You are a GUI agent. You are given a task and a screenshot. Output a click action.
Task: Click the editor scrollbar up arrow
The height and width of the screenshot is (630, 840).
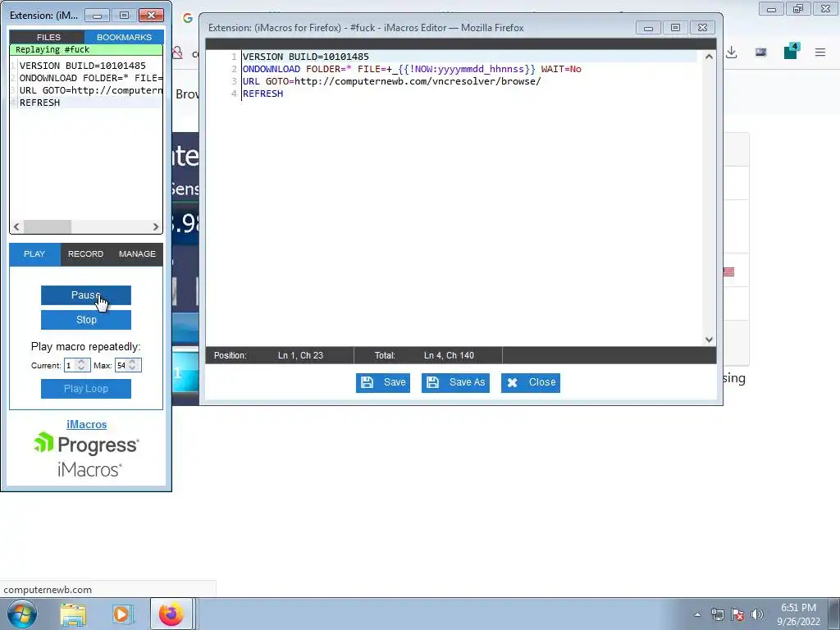[x=709, y=57]
